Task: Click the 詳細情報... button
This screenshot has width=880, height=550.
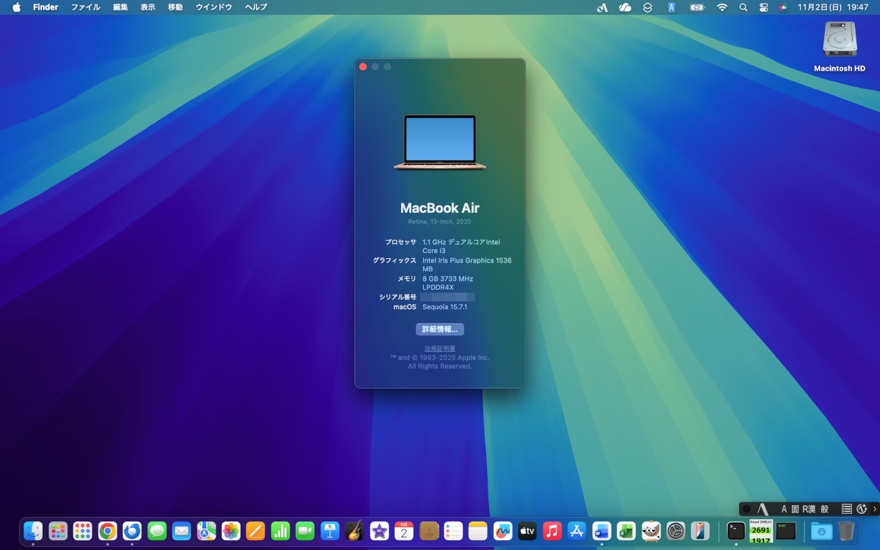Action: click(439, 329)
